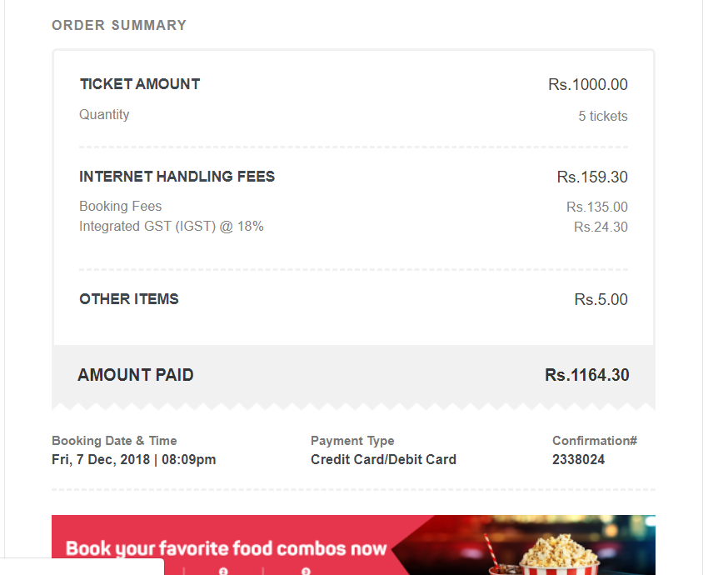Select step 3 circle icon in banner

point(306,572)
